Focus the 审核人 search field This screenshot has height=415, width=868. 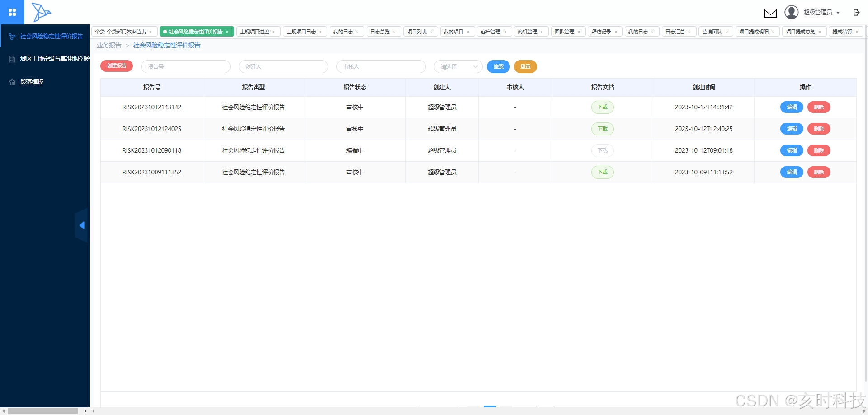point(381,67)
